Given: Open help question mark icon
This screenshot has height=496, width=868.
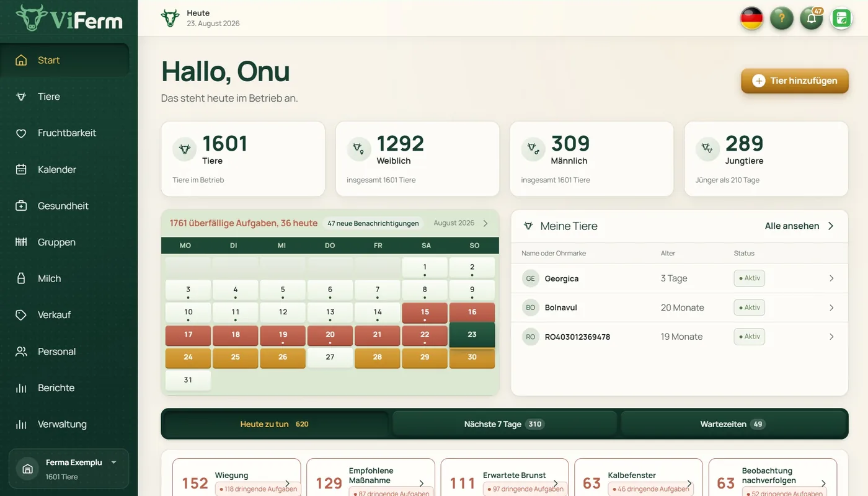Looking at the screenshot, I should [x=782, y=18].
